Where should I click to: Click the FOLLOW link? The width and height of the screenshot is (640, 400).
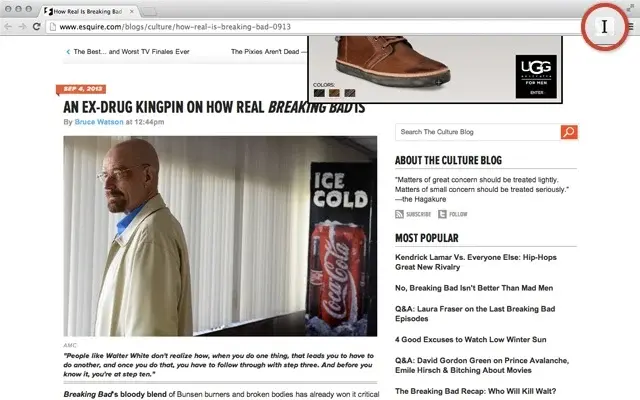pyautogui.click(x=458, y=214)
